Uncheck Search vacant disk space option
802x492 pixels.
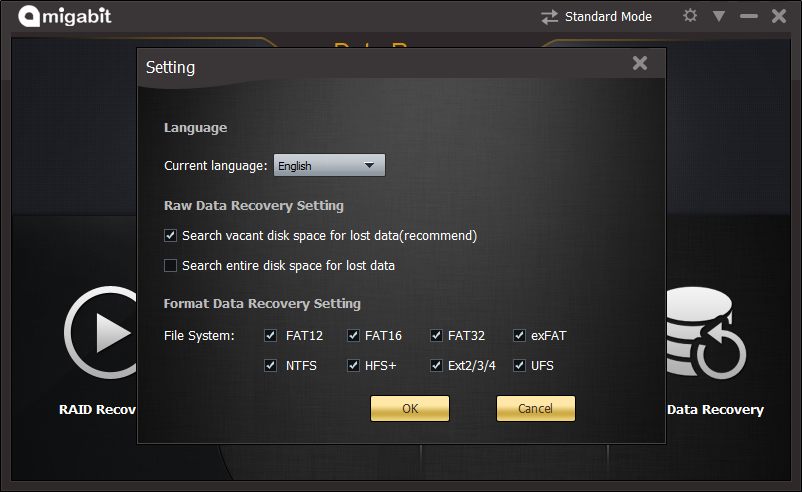[x=170, y=235]
